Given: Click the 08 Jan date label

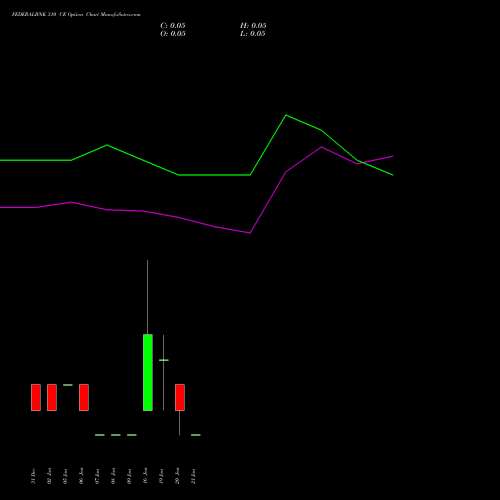Looking at the screenshot, I should pyautogui.click(x=113, y=476).
